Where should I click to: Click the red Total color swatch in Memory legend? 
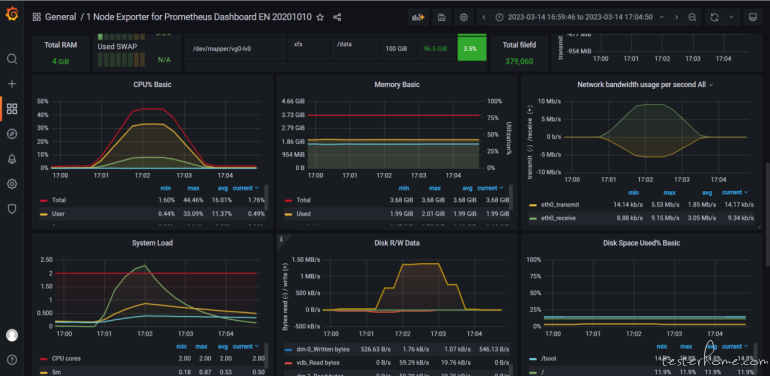tap(288, 201)
